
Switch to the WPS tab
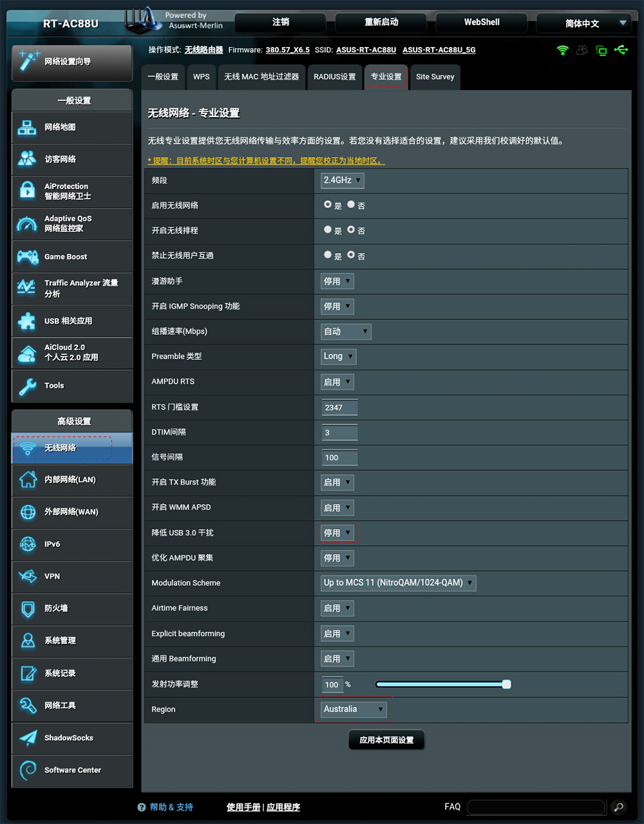pos(201,77)
